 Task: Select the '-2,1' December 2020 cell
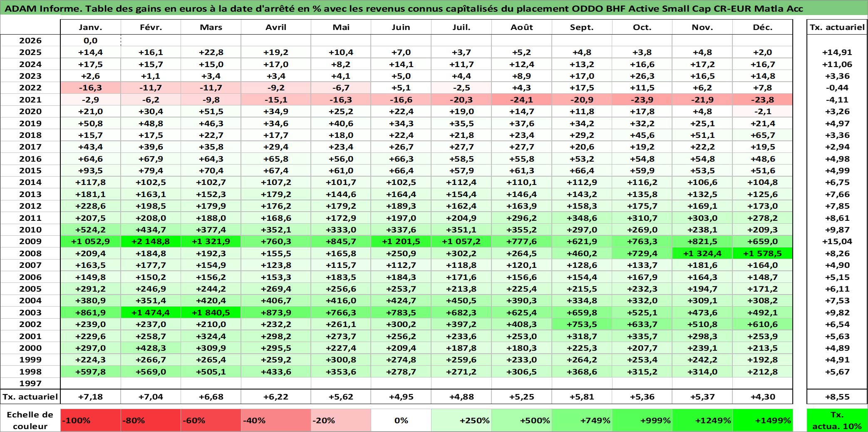763,111
